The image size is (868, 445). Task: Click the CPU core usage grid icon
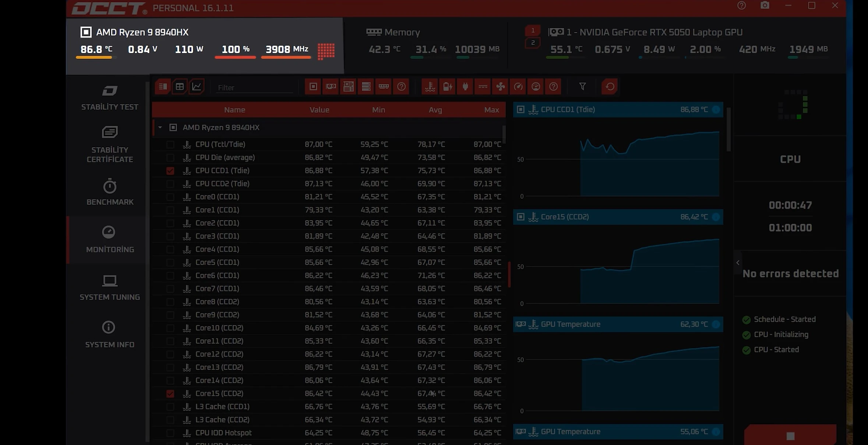(x=326, y=51)
